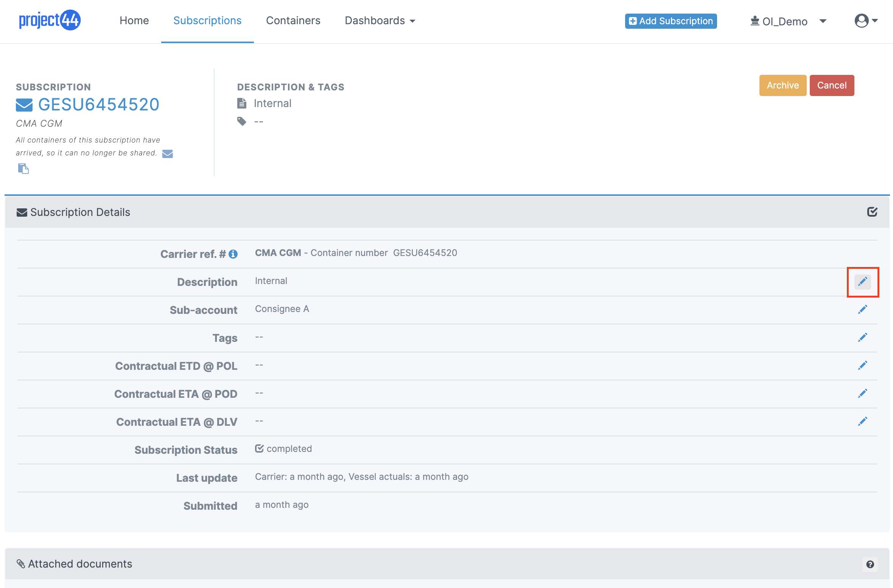
Task: Expand the Dashboards dropdown menu
Action: point(380,20)
